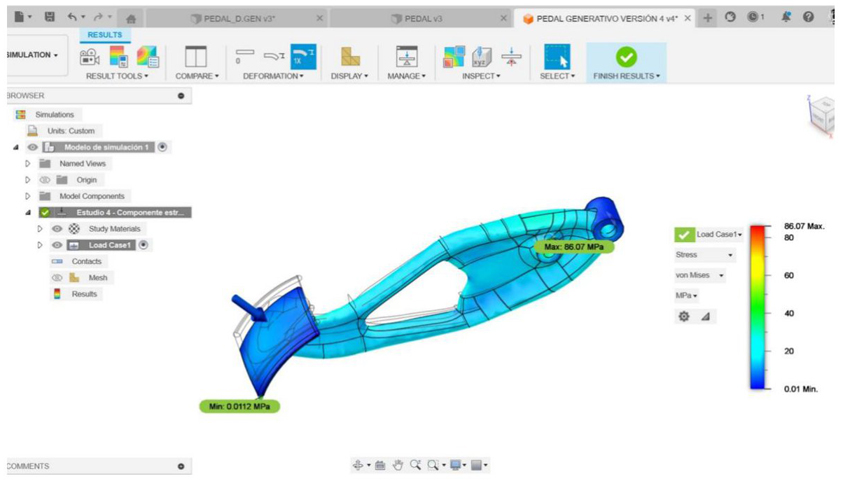Click the SIMULATION workspace button
This screenshot has height=488, width=843.
(32, 56)
